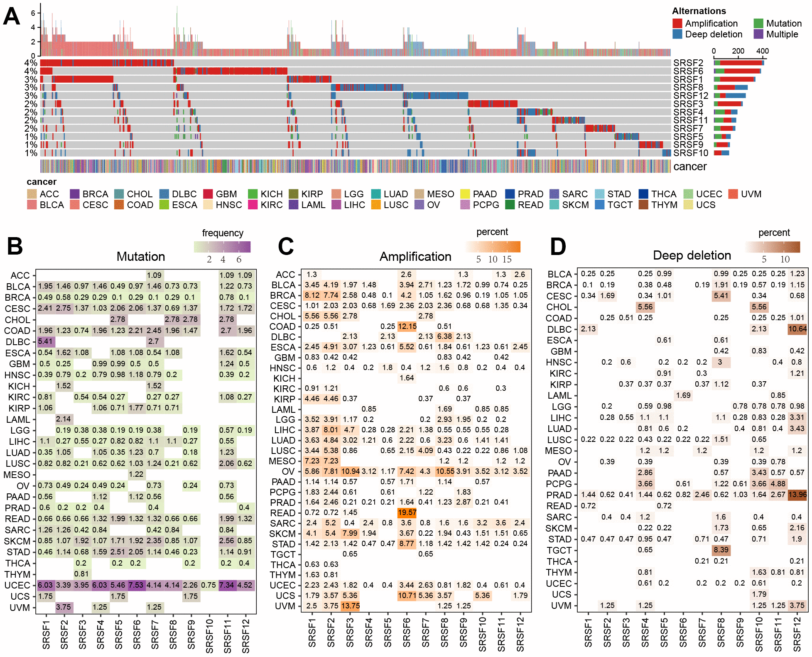
Task: Click the 8.39 cell in TGCT row
Action: tap(721, 550)
